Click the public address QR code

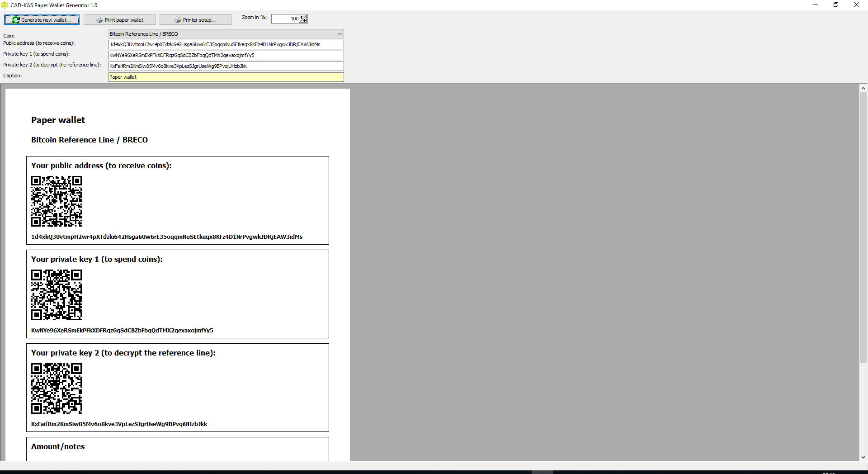pos(57,201)
